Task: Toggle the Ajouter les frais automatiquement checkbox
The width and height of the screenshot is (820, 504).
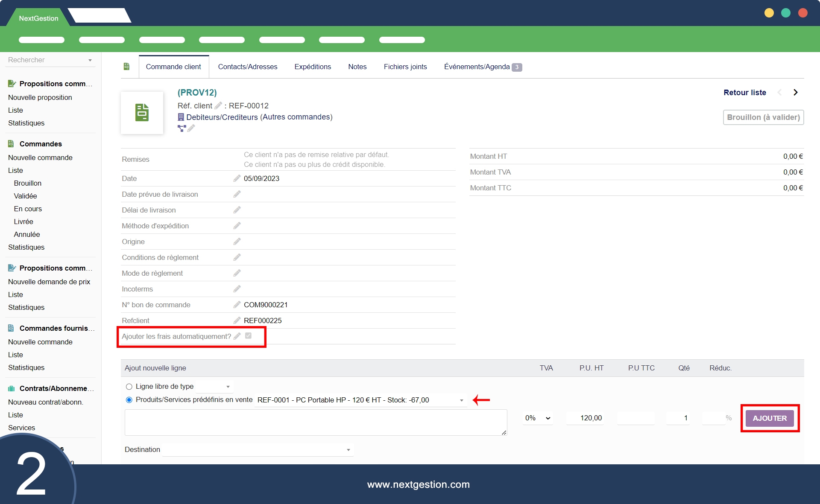Action: coord(248,336)
